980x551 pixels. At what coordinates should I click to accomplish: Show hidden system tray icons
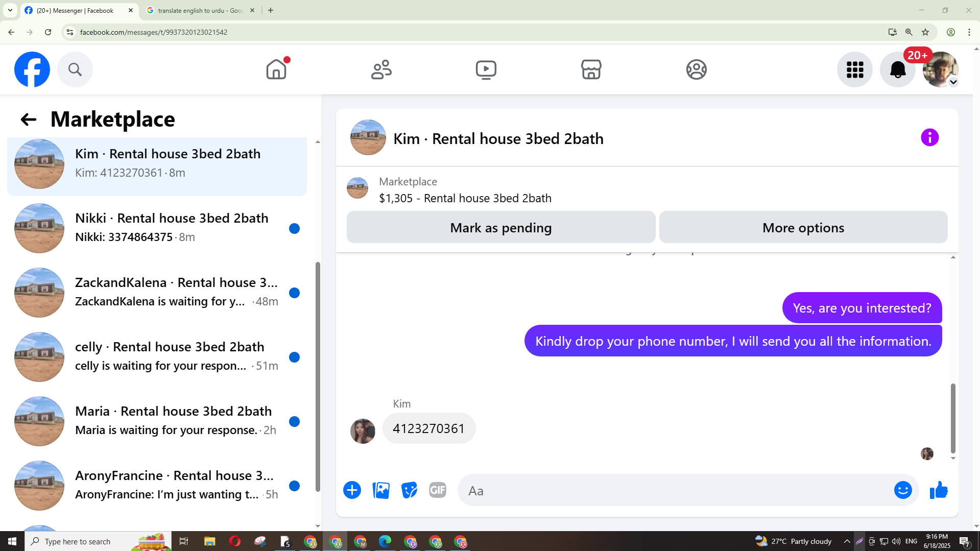[x=847, y=541]
